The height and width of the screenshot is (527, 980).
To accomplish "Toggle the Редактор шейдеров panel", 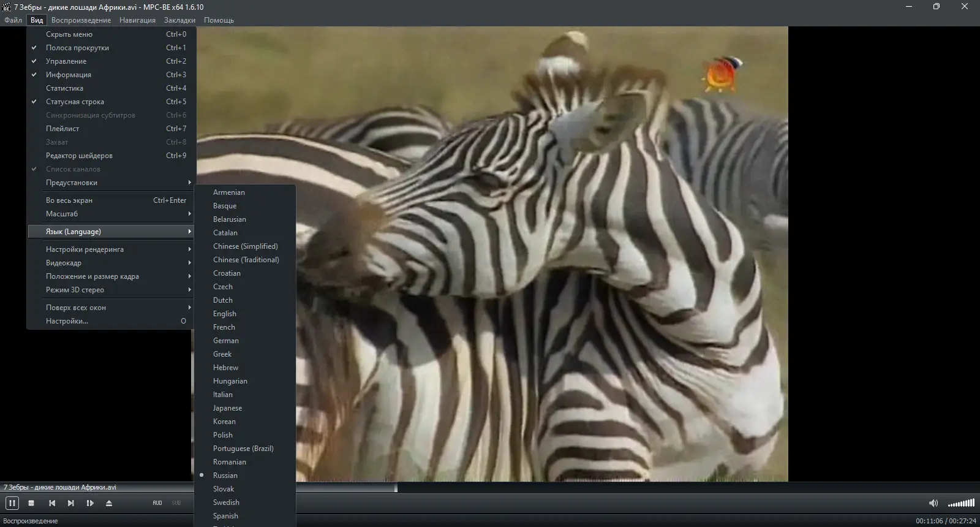I will click(x=111, y=156).
